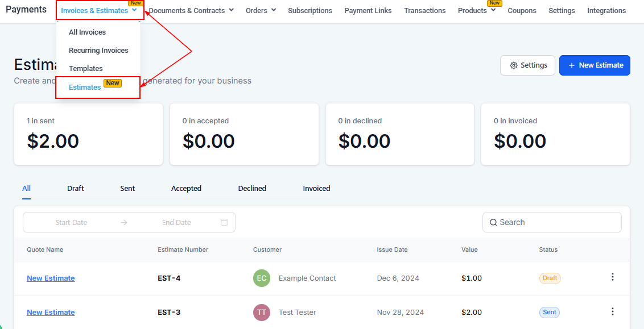The width and height of the screenshot is (644, 329).
Task: Open the date range calendar icon
Action: pyautogui.click(x=224, y=222)
